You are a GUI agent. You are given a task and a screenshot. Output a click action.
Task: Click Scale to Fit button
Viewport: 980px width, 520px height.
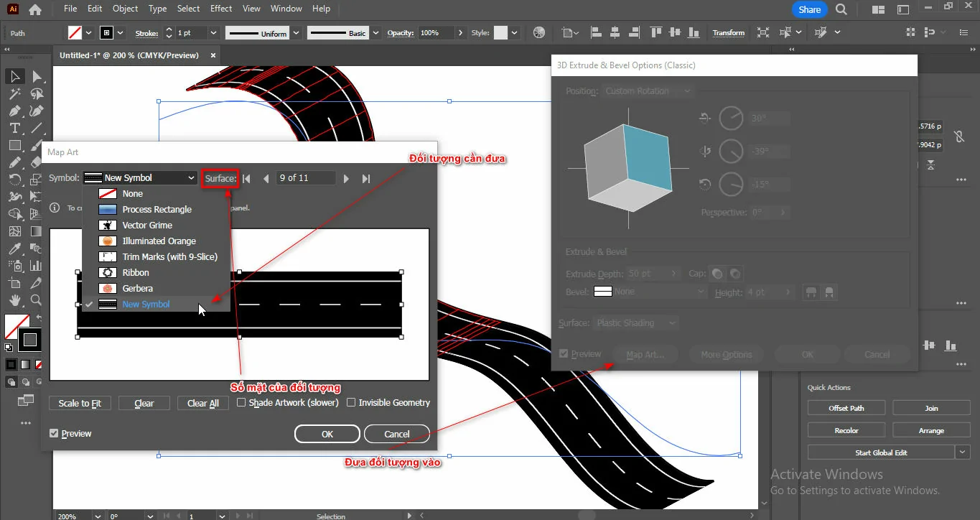[x=80, y=404]
